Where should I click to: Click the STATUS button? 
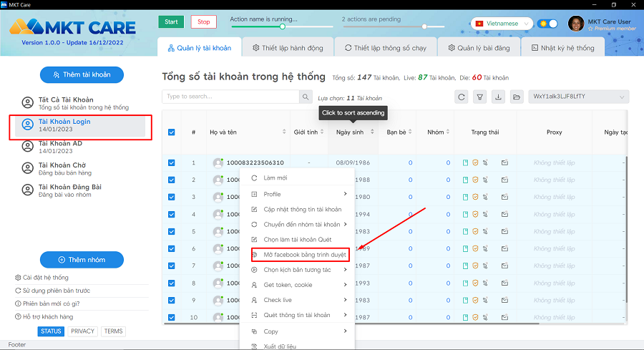(x=51, y=331)
